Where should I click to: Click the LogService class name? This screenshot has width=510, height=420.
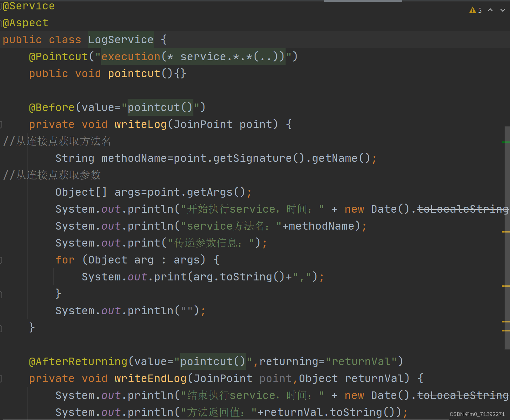[x=121, y=40]
